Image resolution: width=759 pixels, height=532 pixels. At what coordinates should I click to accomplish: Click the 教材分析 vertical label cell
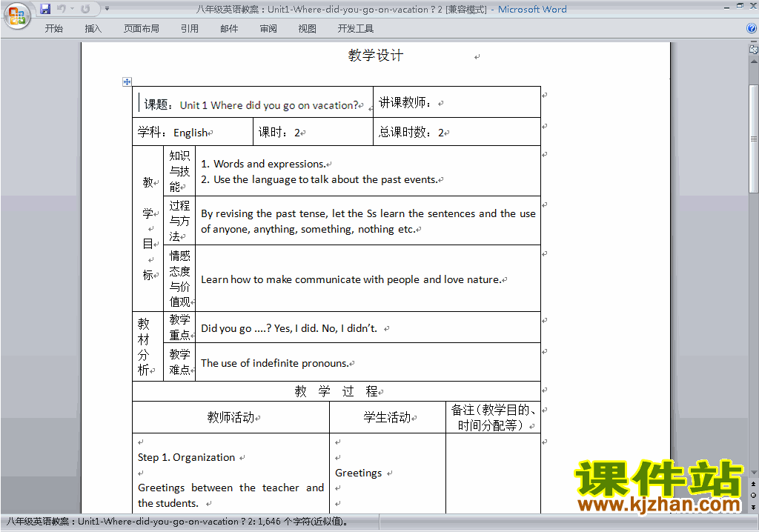pos(148,347)
